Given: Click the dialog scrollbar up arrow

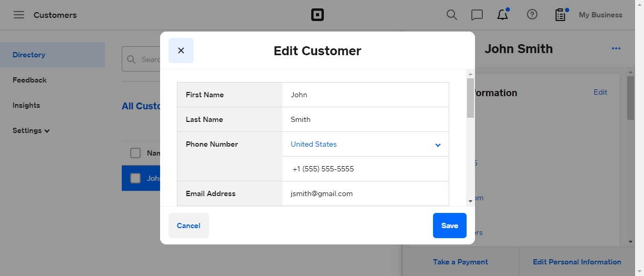Looking at the screenshot, I should click(x=470, y=75).
